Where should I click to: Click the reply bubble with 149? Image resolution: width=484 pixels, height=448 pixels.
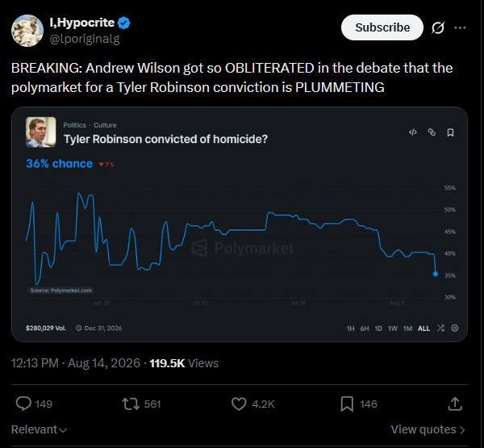[34, 404]
